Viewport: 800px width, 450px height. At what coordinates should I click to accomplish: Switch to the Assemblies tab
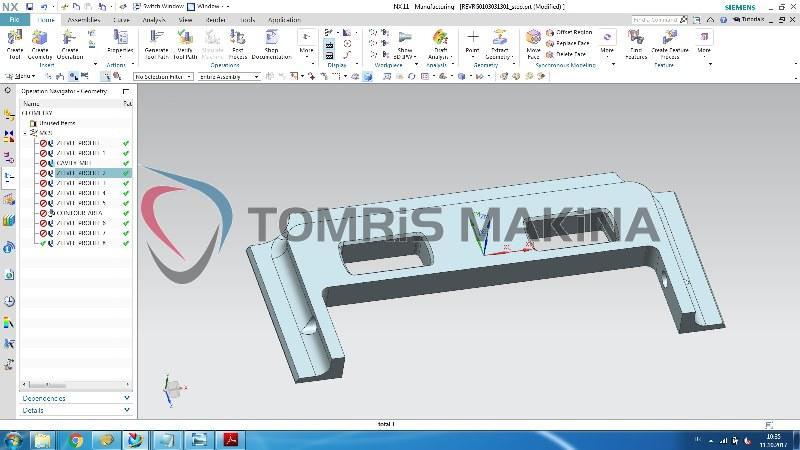pyautogui.click(x=84, y=20)
